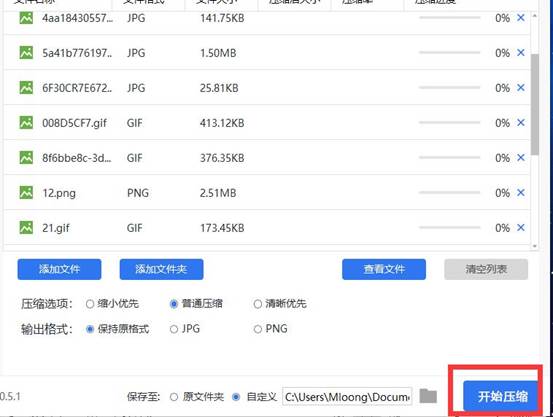Click the 清空列表 button
553x417 pixels.
pyautogui.click(x=486, y=270)
